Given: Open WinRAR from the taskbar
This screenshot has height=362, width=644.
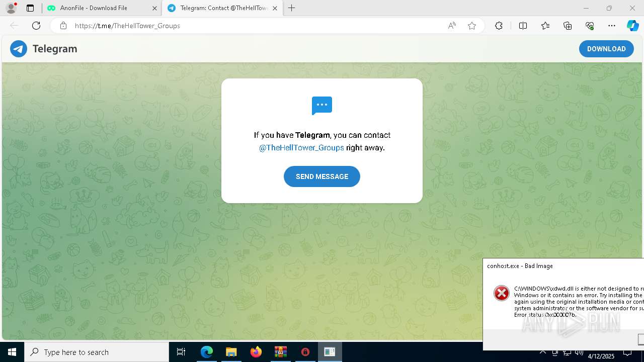Looking at the screenshot, I should [x=280, y=352].
